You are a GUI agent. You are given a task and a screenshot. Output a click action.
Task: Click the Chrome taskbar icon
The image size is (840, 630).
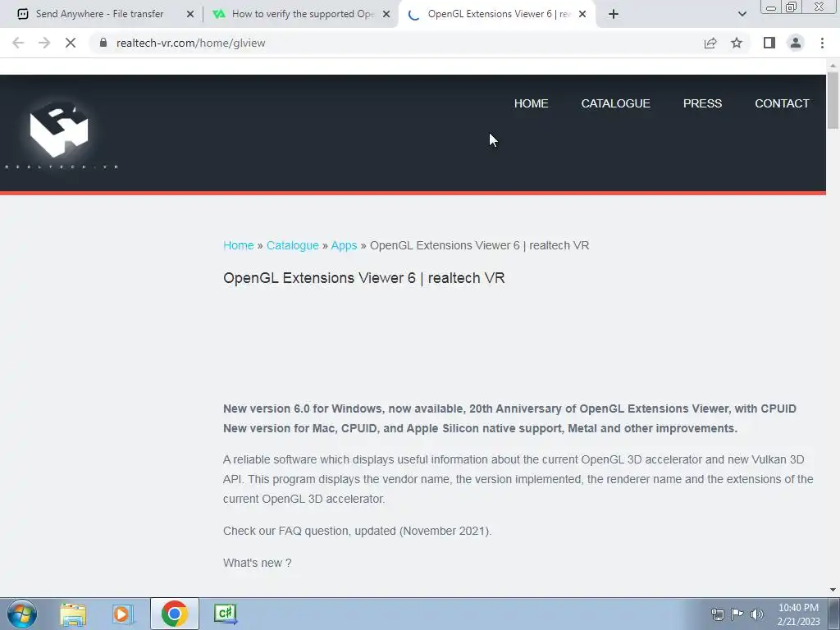coord(174,614)
